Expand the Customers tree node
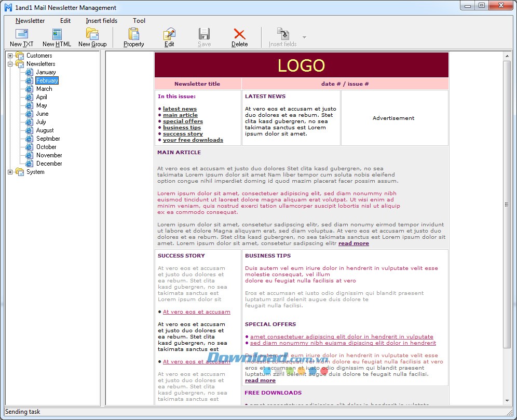Image resolution: width=517 pixels, height=420 pixels. point(10,56)
